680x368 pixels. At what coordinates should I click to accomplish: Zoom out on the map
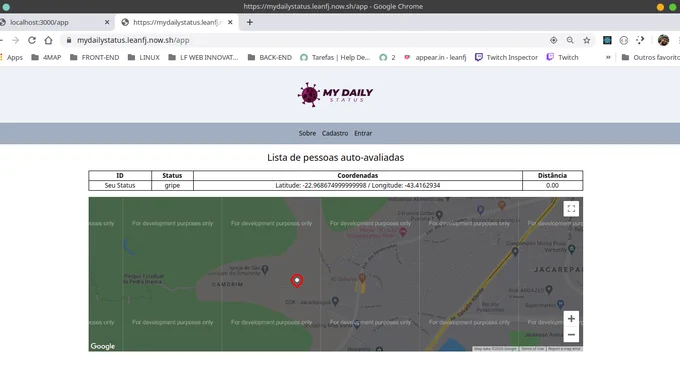(571, 335)
